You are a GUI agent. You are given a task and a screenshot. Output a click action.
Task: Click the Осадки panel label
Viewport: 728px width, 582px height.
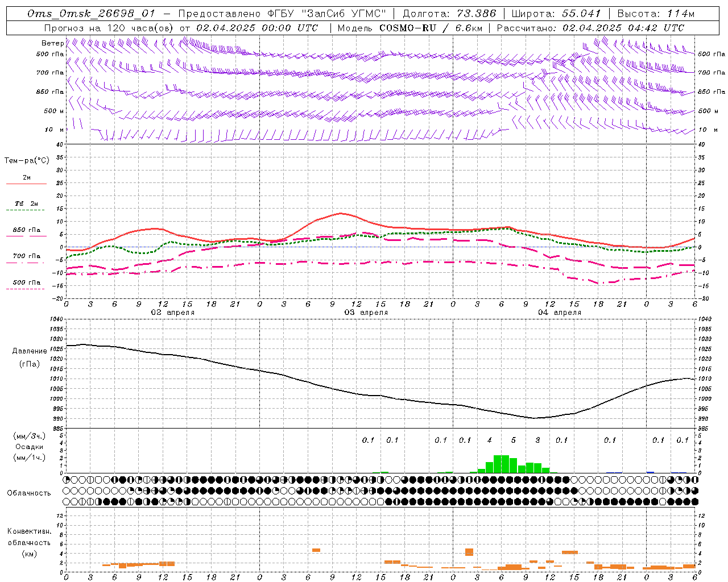[x=30, y=447]
